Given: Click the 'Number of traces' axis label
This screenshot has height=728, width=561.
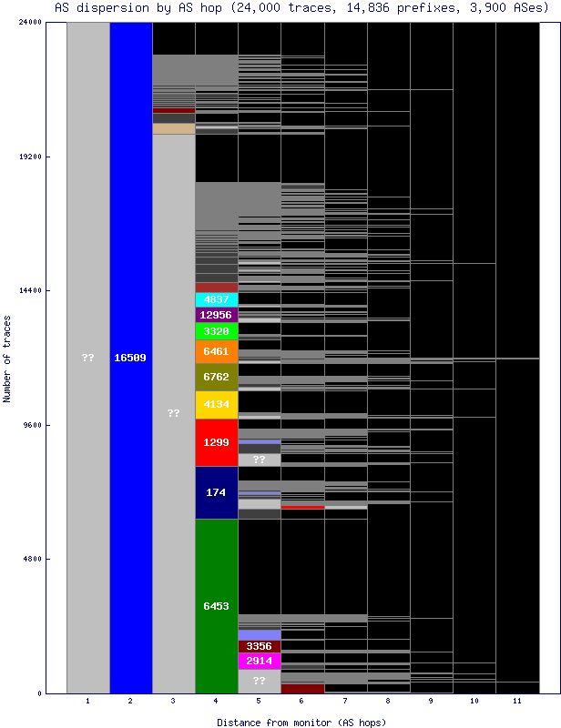Looking at the screenshot, I should pyautogui.click(x=7, y=359).
